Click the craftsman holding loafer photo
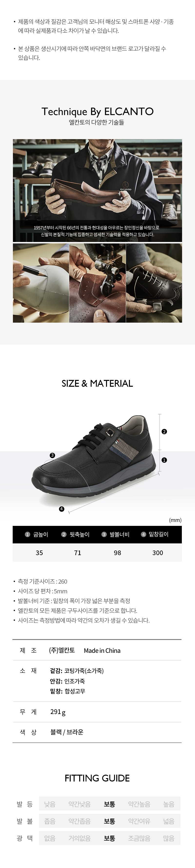Viewport: 195px width, 868px height. coord(97,190)
